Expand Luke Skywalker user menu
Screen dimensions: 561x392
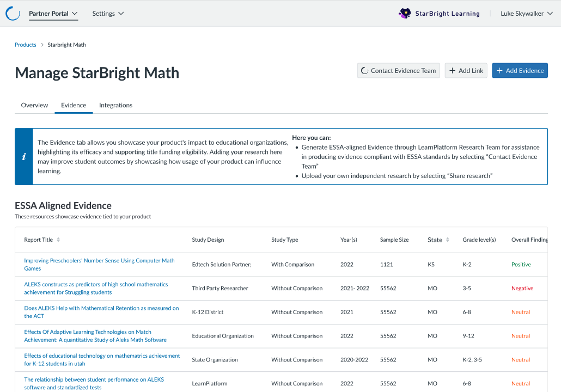tap(527, 14)
